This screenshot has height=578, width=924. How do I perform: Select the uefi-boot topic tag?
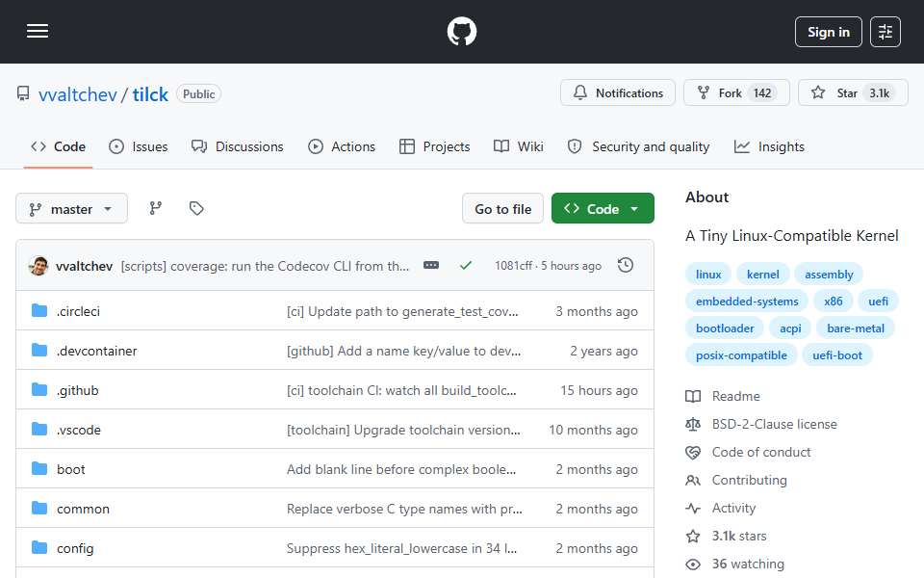click(836, 355)
